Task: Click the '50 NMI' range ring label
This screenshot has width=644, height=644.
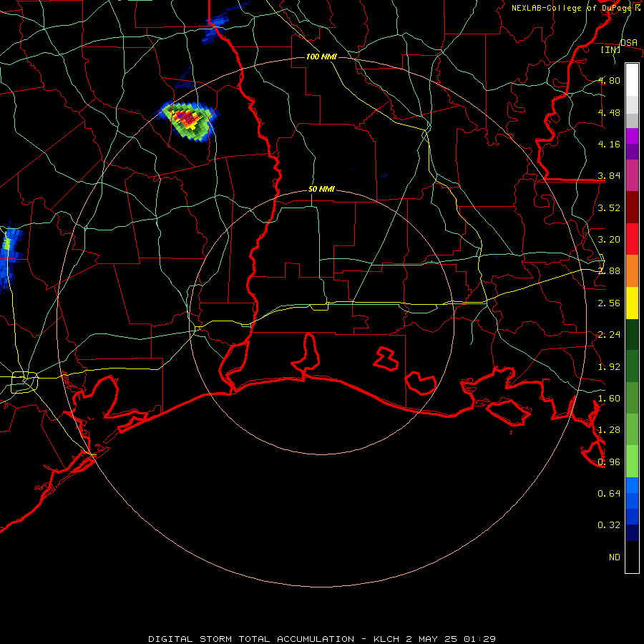Action: click(x=321, y=189)
